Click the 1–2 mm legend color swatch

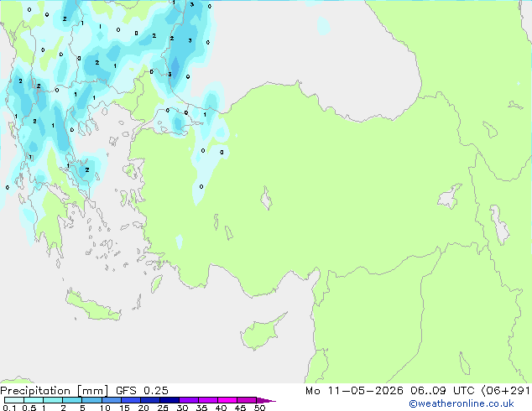pos(53,400)
